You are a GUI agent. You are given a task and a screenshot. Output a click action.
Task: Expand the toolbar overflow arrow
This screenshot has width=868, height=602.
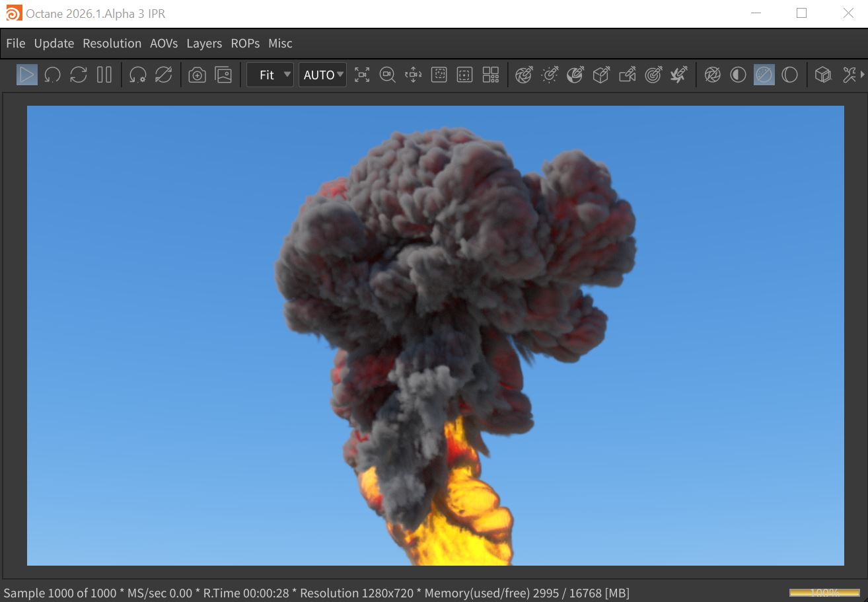[x=862, y=75]
